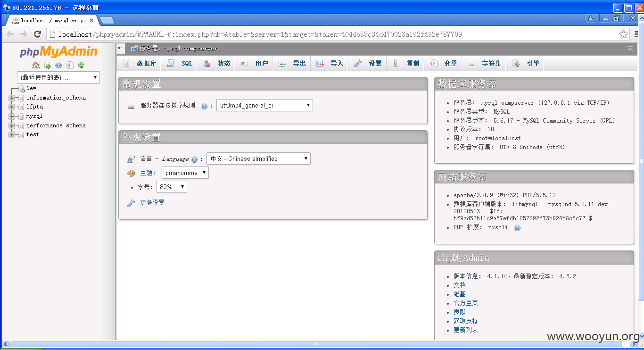The width and height of the screenshot is (644, 350).
Task: Click the browser address bar URL
Action: pyautogui.click(x=260, y=34)
